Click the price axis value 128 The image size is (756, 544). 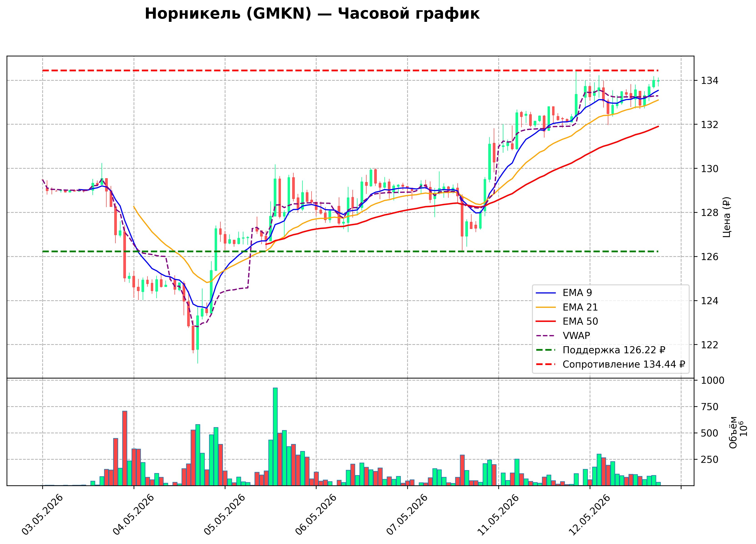(x=710, y=213)
